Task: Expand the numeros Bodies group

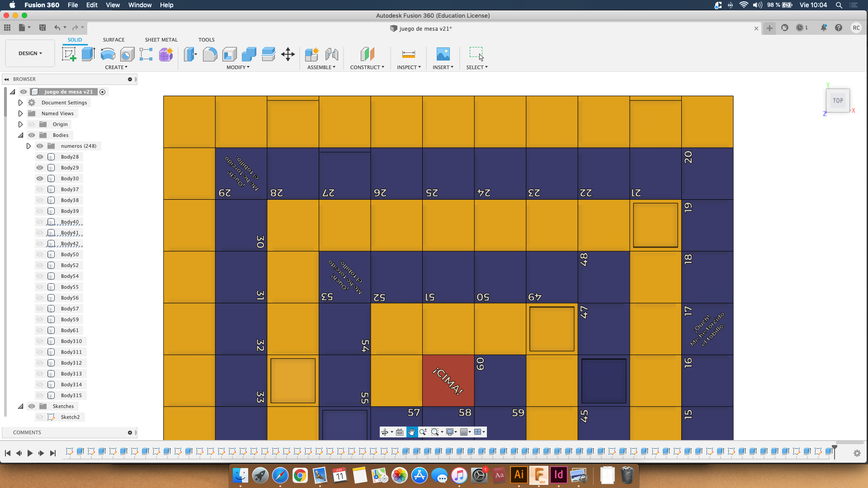Action: pos(28,146)
